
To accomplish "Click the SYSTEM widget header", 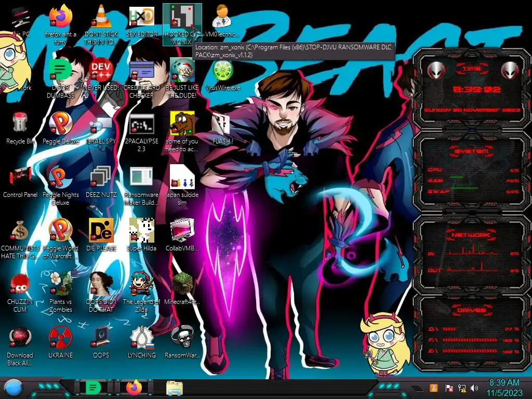I will [472, 151].
